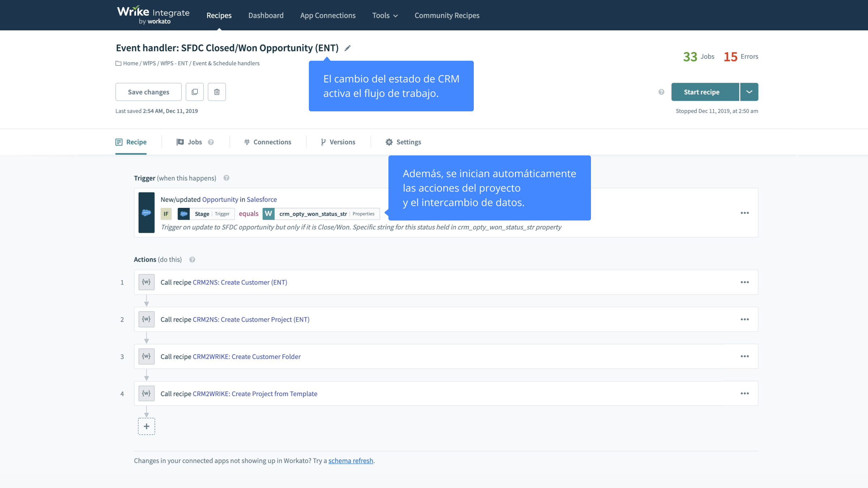Image resolution: width=868 pixels, height=488 pixels.
Task: Open step 4 options ellipsis menu
Action: click(745, 394)
